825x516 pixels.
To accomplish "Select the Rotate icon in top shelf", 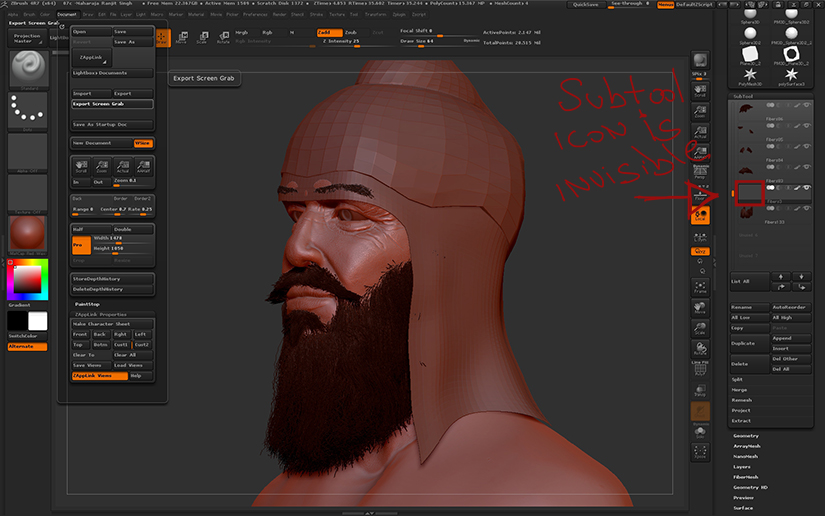I will (223, 37).
